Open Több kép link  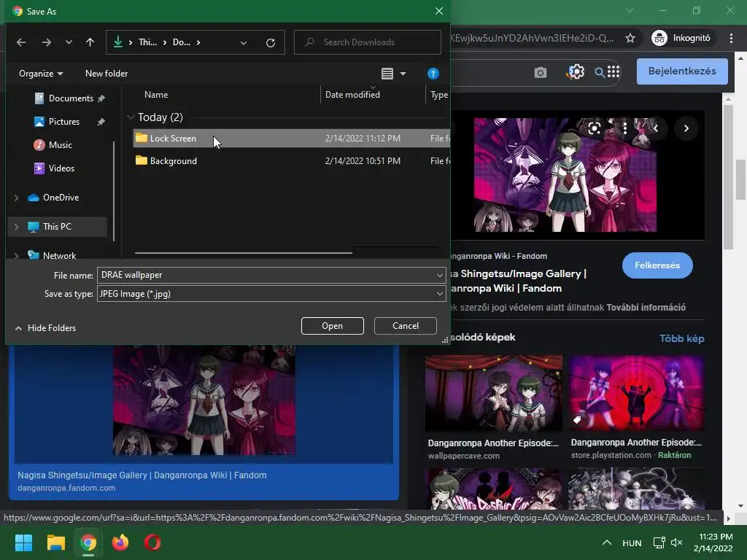click(x=682, y=338)
